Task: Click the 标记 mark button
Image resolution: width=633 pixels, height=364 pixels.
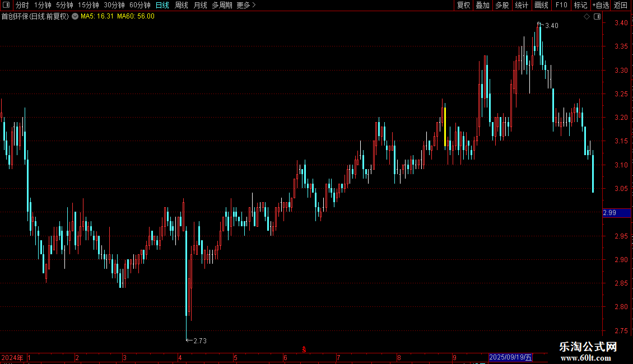Action: coord(580,5)
